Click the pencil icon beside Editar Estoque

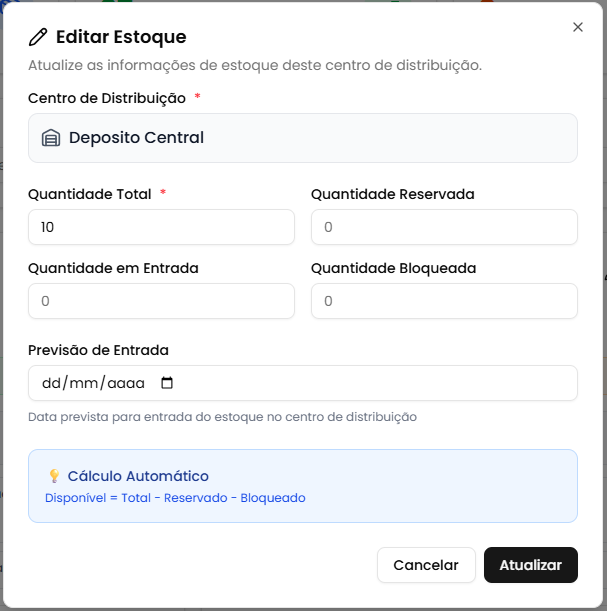(x=38, y=37)
